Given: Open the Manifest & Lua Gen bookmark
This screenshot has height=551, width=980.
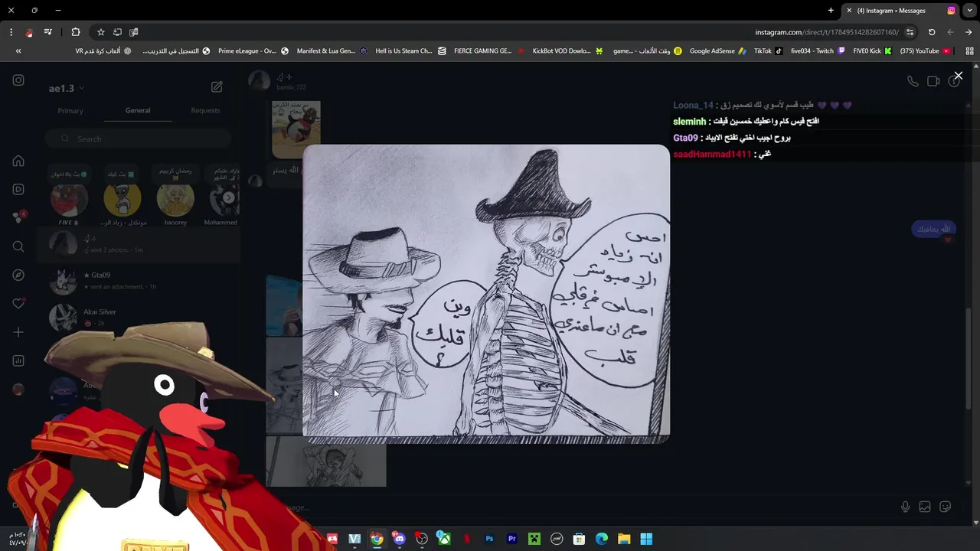Looking at the screenshot, I should tap(332, 51).
